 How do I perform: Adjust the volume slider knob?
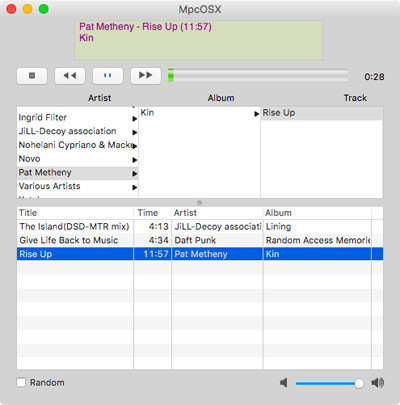(x=359, y=383)
